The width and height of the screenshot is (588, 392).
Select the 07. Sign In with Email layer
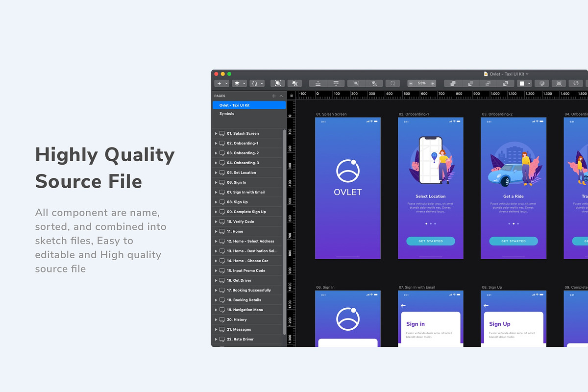point(247,192)
